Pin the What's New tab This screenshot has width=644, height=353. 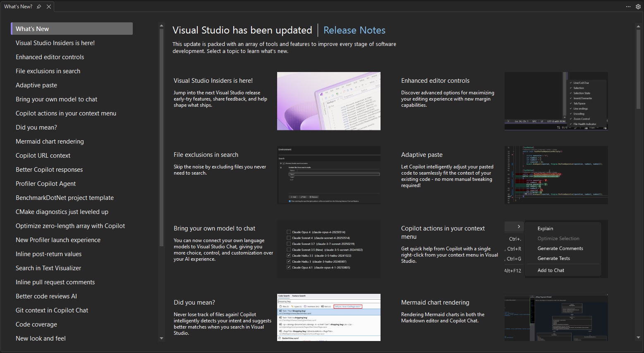coord(38,6)
